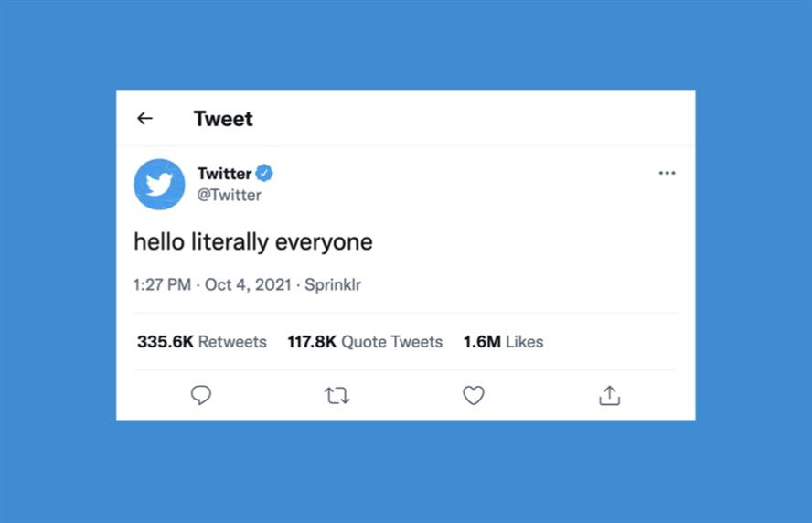Click the Sprinklr source link
The height and width of the screenshot is (523, 812).
click(333, 284)
